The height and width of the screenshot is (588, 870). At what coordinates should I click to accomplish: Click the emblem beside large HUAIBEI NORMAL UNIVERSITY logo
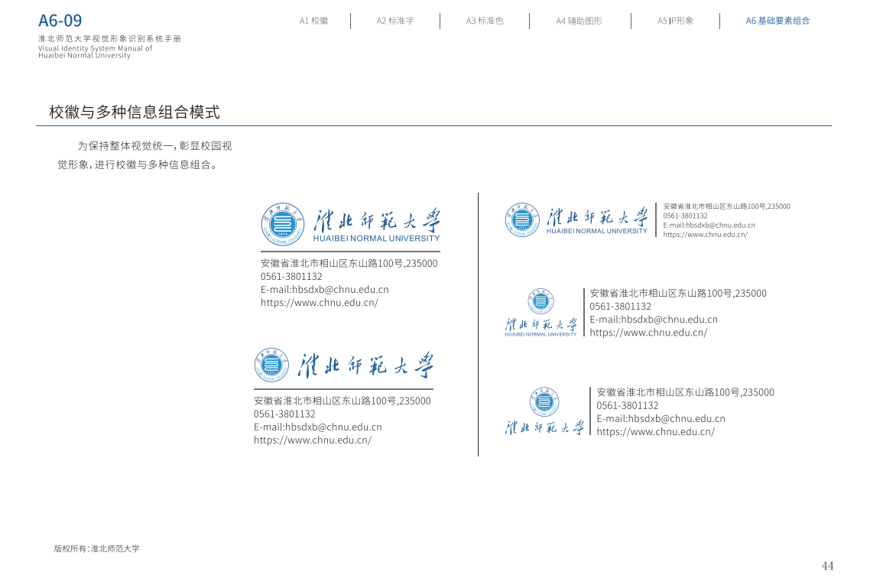tap(283, 224)
